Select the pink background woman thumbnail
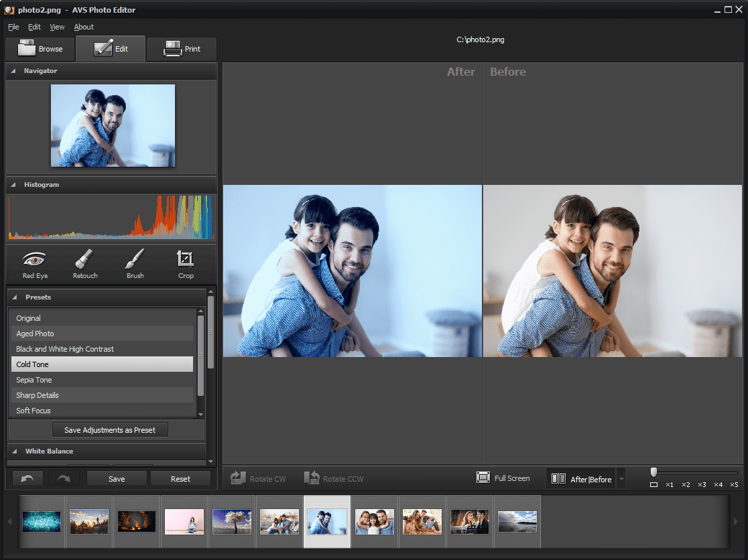Screen dimensions: 748x560 tap(184, 521)
